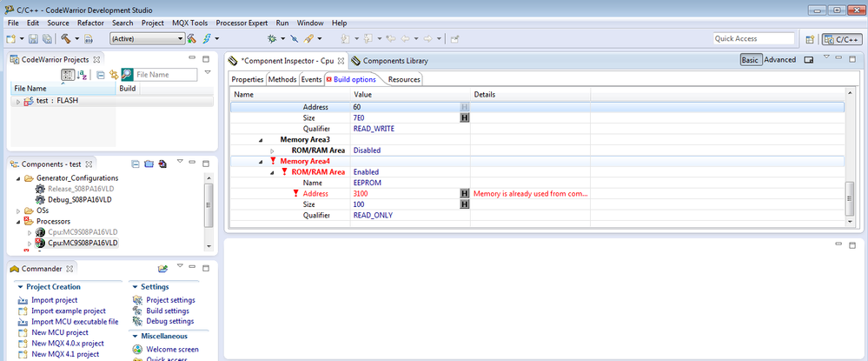
Task: Switch to the Methods tab
Action: [282, 79]
